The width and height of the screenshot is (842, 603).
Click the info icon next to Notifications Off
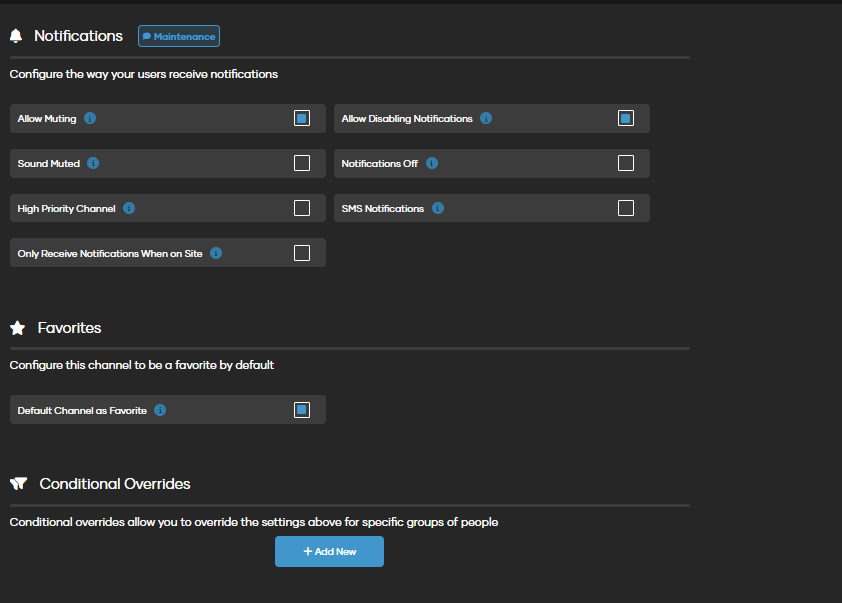[432, 163]
